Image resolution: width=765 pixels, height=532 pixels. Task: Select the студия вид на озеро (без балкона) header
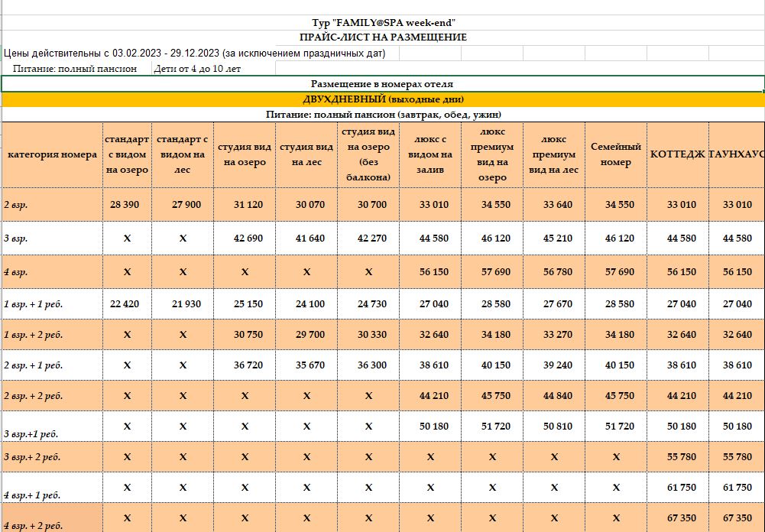[368, 154]
